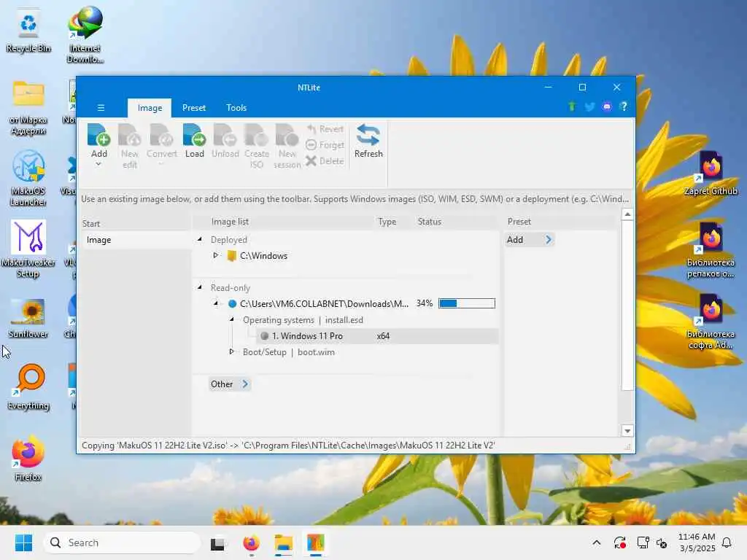Click the 34% copy progress bar
The height and width of the screenshot is (560, 747).
[466, 303]
